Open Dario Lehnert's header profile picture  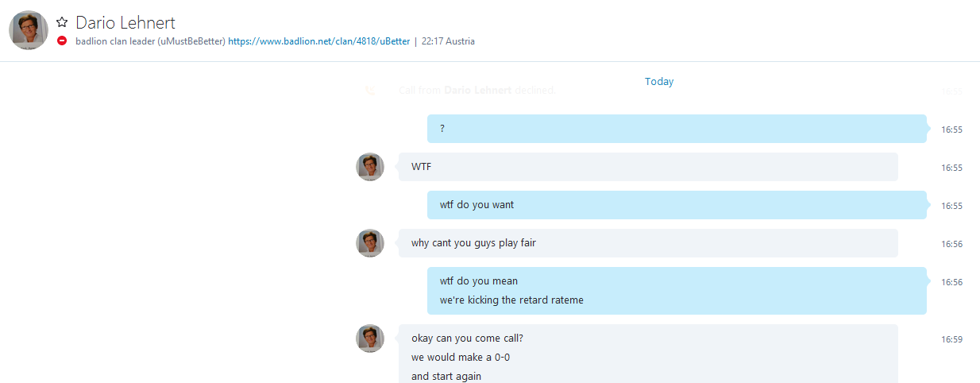[28, 30]
